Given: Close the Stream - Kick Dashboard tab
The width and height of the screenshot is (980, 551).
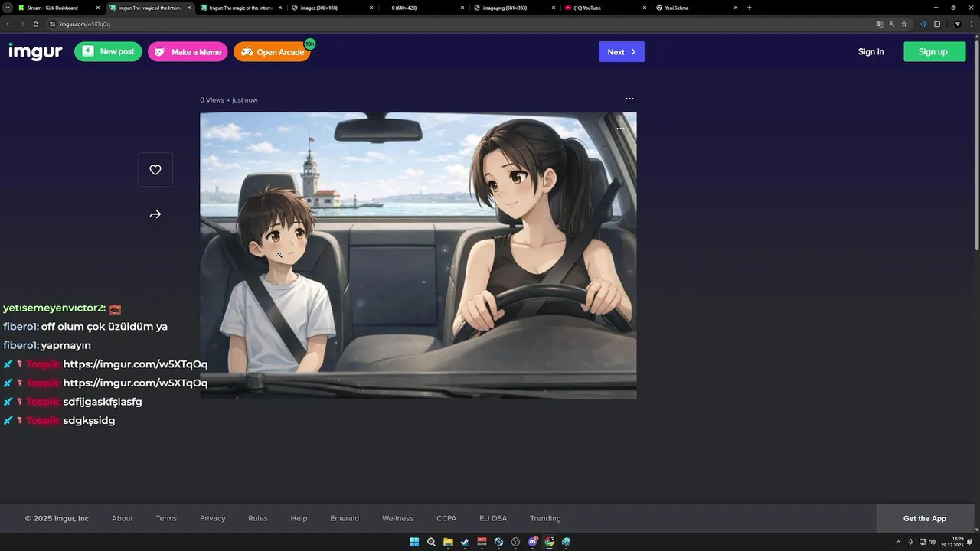Looking at the screenshot, I should pos(98,8).
